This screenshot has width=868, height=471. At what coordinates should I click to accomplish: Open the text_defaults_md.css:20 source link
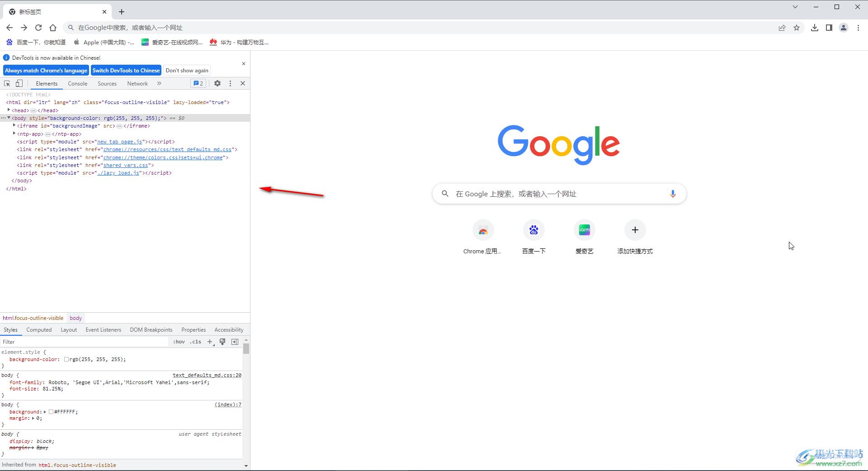pyautogui.click(x=207, y=375)
